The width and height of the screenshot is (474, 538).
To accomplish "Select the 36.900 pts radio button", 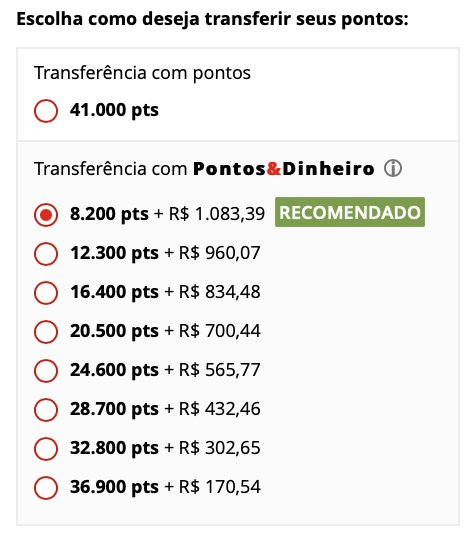I will pos(46,488).
